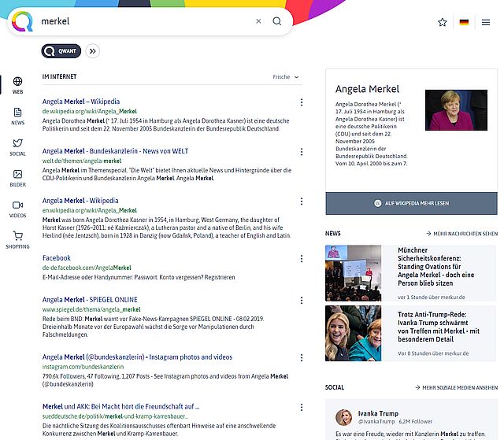Open the hamburger menu
The image size is (504, 440).
486,22
